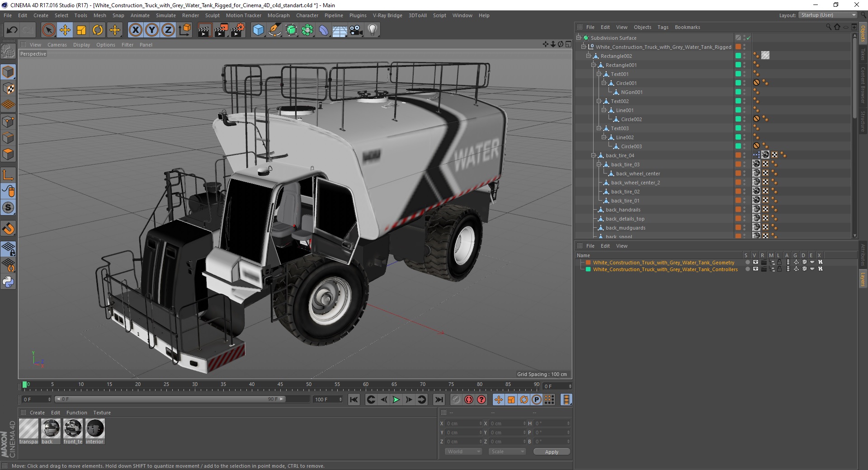The height and width of the screenshot is (470, 868).
Task: Click the Coordinate System icon
Action: [185, 30]
